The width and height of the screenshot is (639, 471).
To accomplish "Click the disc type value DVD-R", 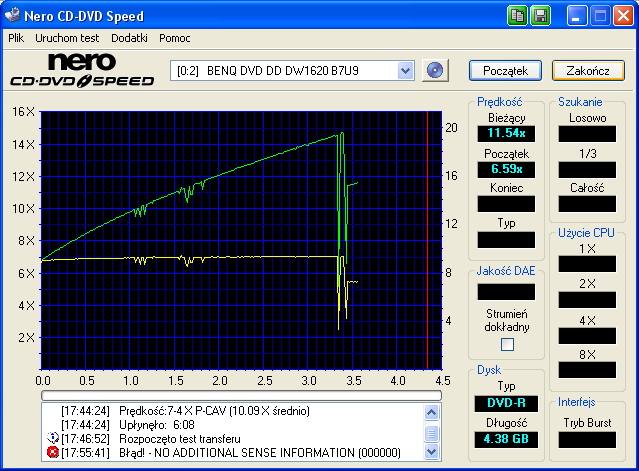I will click(506, 403).
